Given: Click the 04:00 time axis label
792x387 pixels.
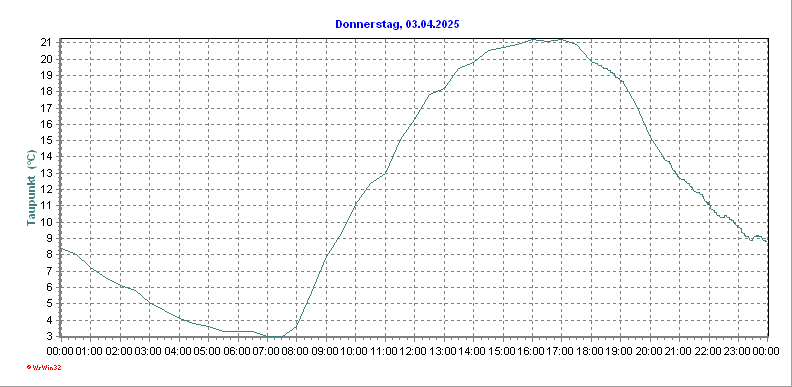Looking at the screenshot, I should (x=179, y=351).
